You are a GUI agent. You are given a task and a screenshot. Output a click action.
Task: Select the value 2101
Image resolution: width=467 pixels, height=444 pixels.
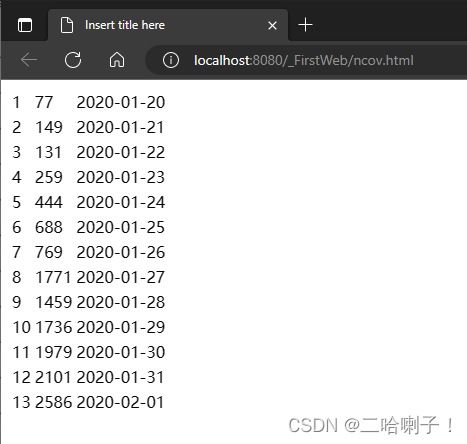pyautogui.click(x=53, y=377)
